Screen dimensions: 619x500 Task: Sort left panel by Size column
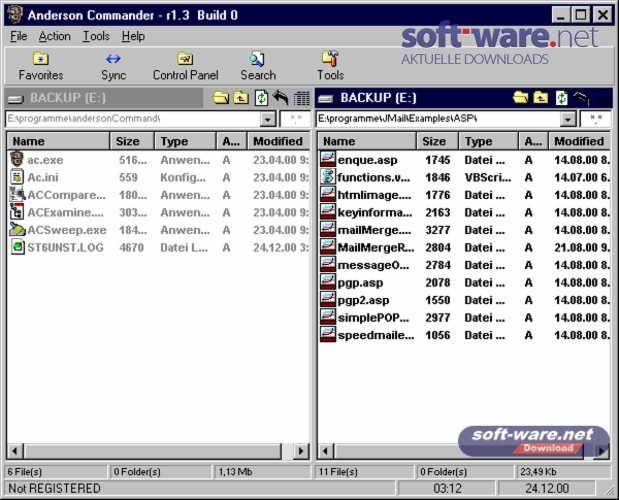tap(131, 141)
